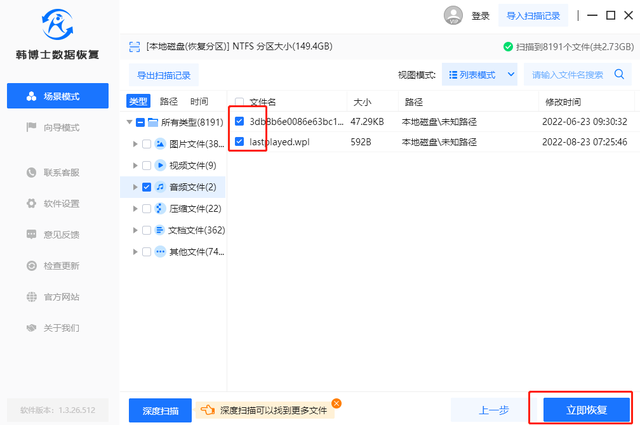Screen dimensions: 640x425
Task: Open 意见反馈 feedback
Action: point(53,234)
